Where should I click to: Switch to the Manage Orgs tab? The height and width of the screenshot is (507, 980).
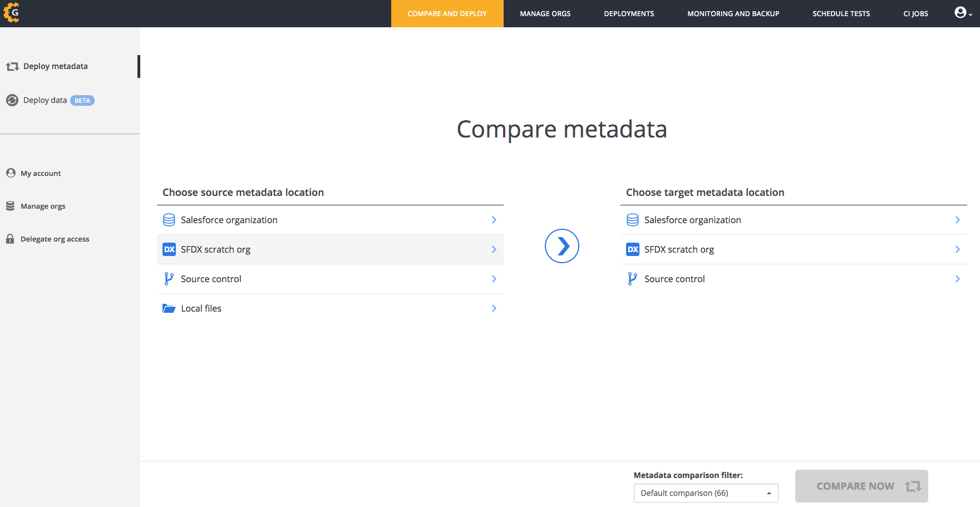tap(545, 13)
